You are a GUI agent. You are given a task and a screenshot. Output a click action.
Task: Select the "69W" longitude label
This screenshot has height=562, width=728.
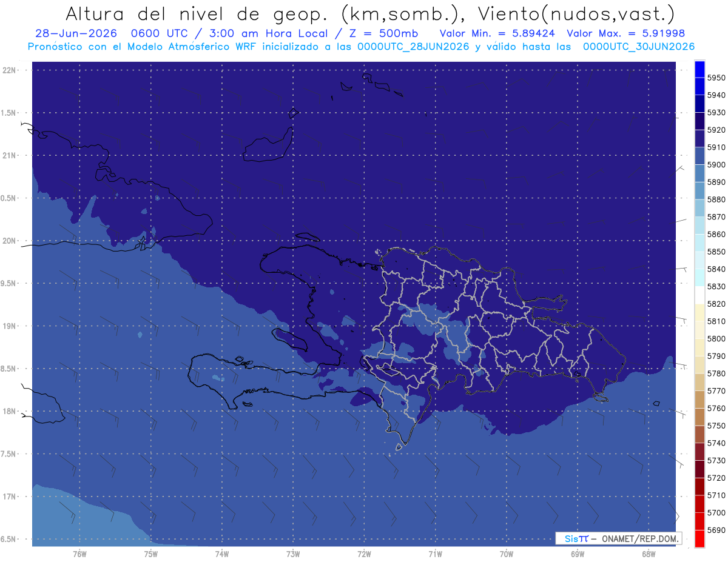tap(578, 554)
